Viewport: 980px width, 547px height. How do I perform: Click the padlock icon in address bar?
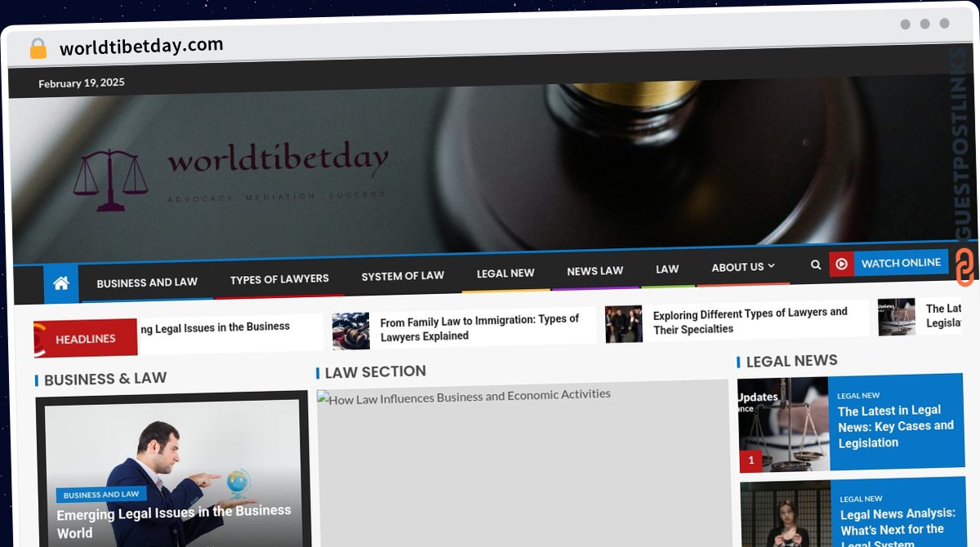[38, 49]
